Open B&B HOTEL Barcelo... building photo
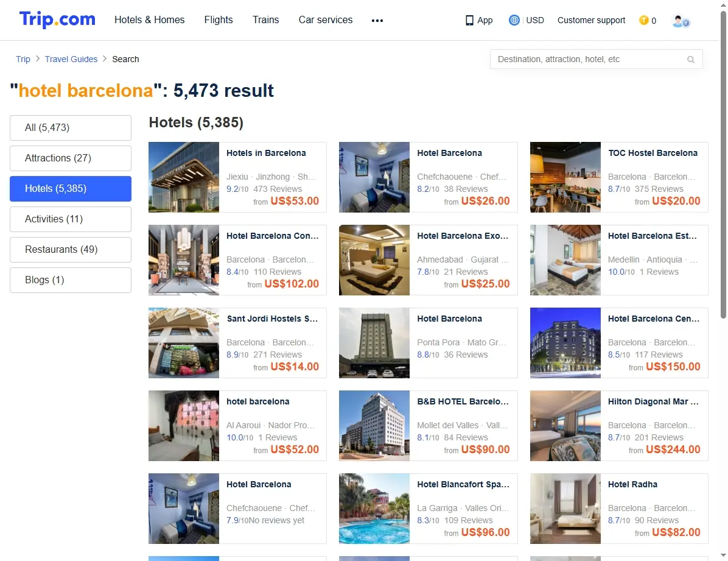The image size is (728, 561). pyautogui.click(x=374, y=426)
